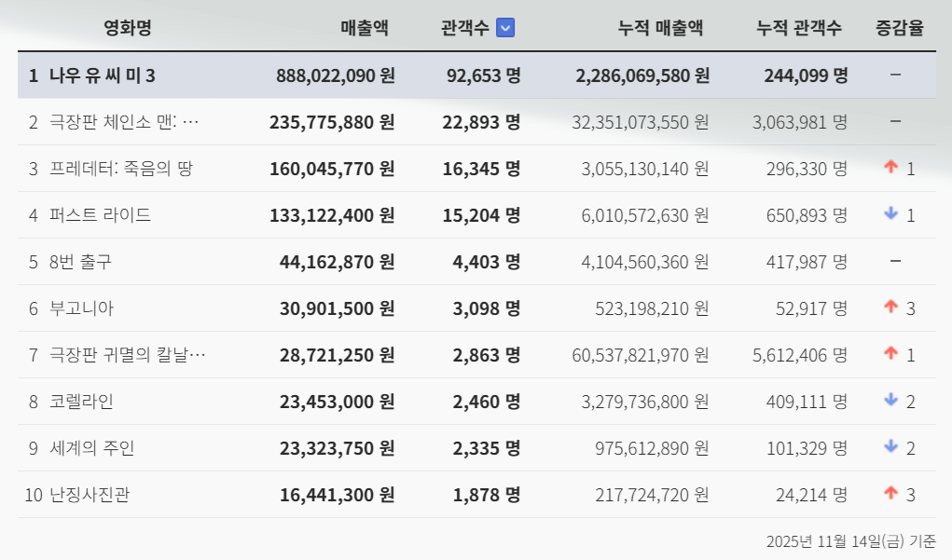Open the movie 부고니아
Screen dimensions: 952x560
tap(81, 308)
